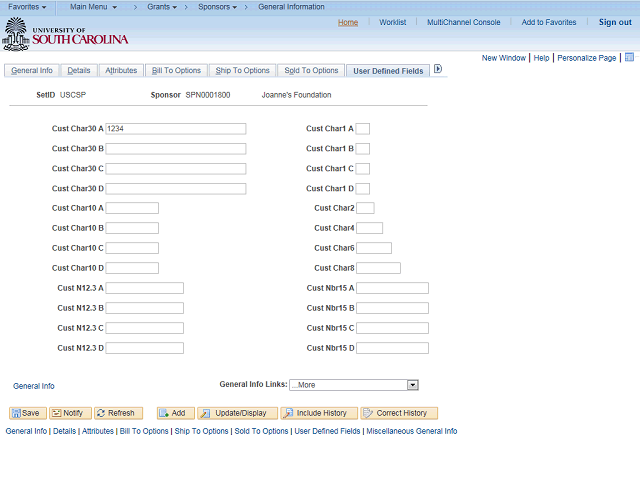
Task: Click the Refresh button
Action: [118, 413]
